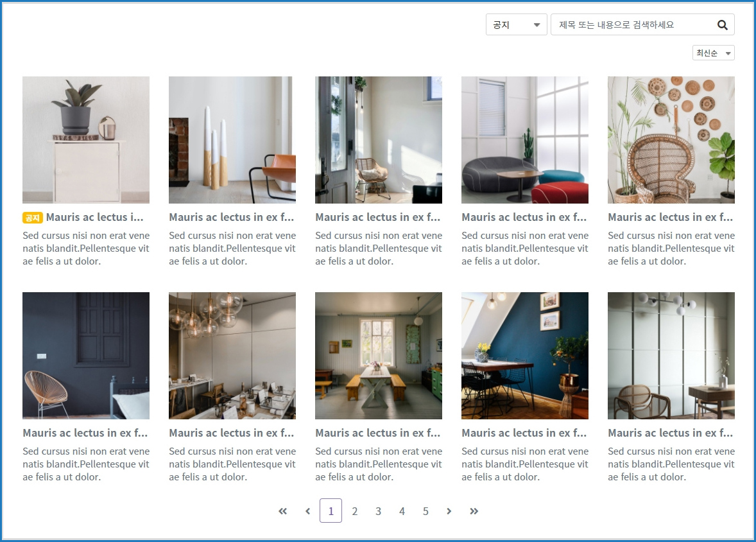This screenshot has height=542, width=756.
Task: Go to first page double-left arrow
Action: [283, 511]
